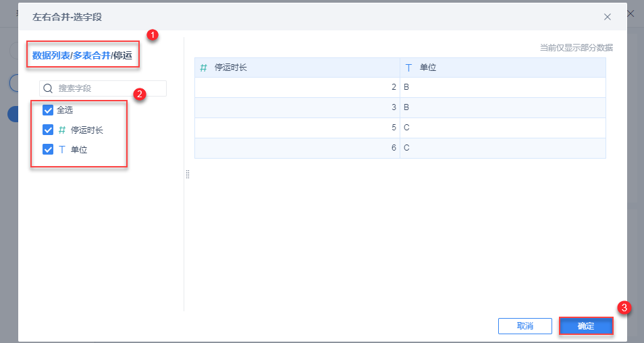Go to the 多表合并 breadcrumb link
The width and height of the screenshot is (644, 343).
[92, 55]
